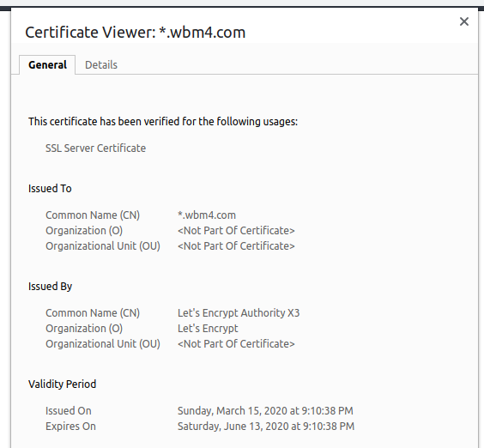Viewport: 484px width, 448px height.
Task: Click Let's Encrypt Authority X3 value
Action: coord(239,313)
